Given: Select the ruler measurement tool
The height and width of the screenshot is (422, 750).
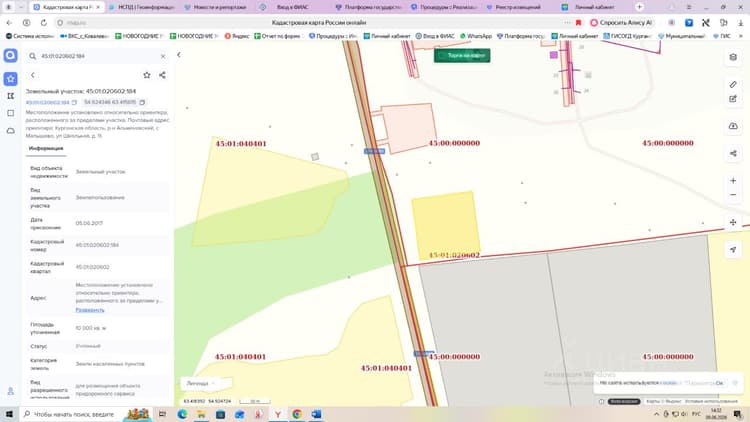Looking at the screenshot, I should [x=733, y=84].
